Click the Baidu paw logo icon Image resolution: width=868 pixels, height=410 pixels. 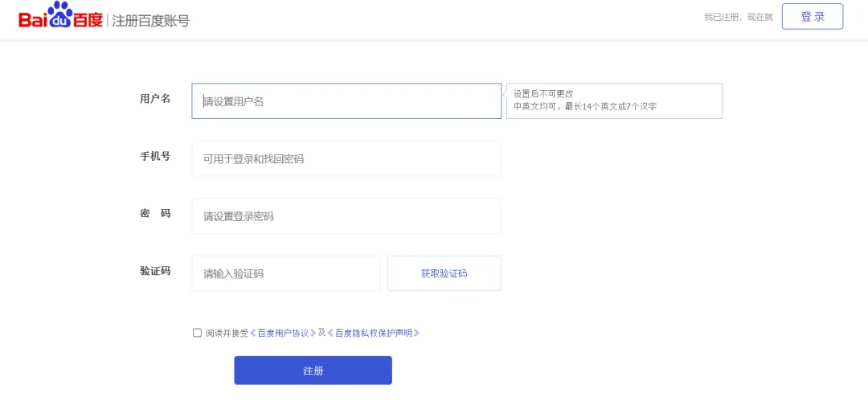pos(60,15)
